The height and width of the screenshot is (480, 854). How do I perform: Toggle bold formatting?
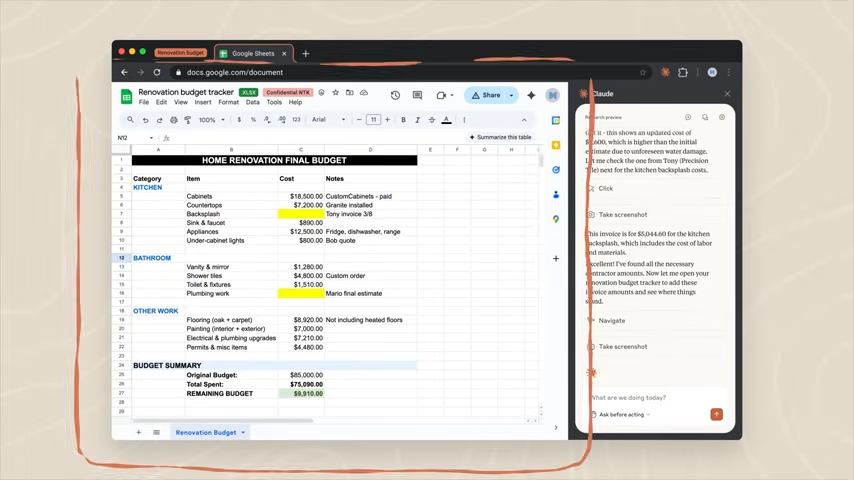click(403, 120)
